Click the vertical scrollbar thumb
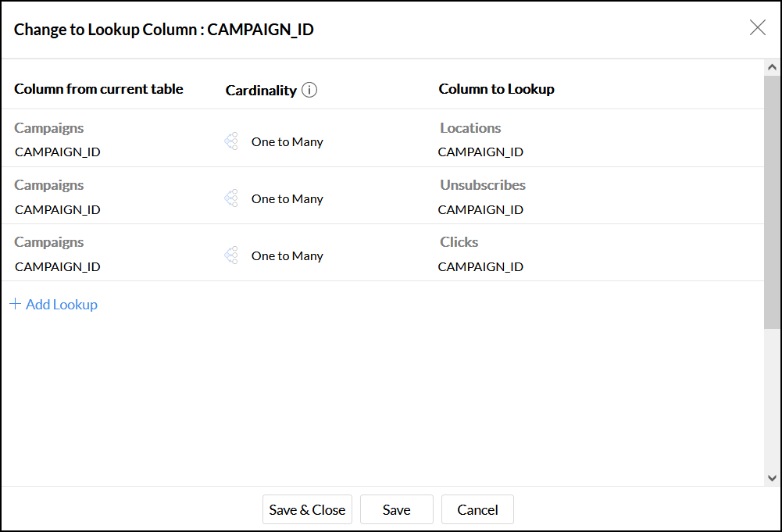This screenshot has width=782, height=532. [772, 202]
